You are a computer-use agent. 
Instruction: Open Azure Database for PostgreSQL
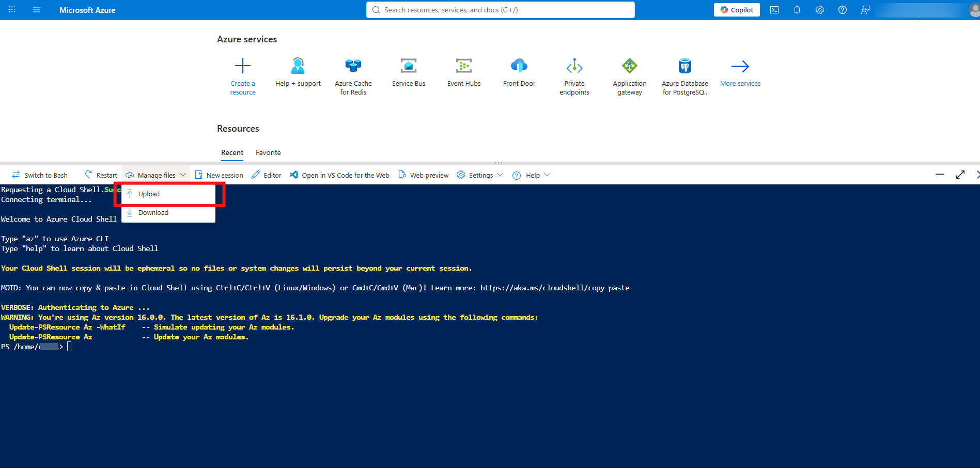[685, 76]
